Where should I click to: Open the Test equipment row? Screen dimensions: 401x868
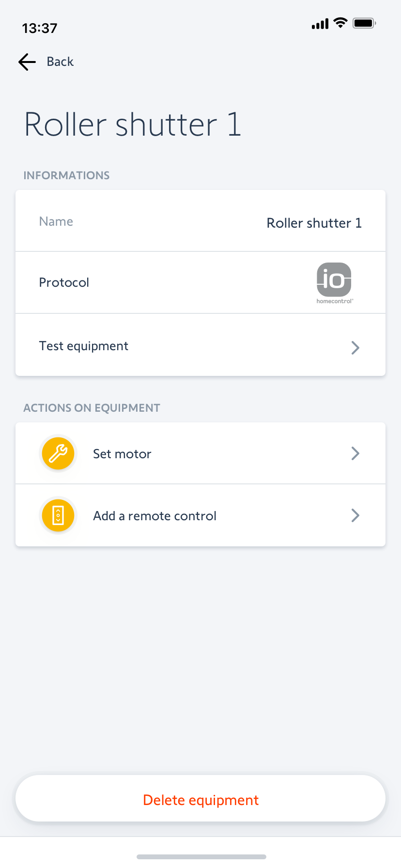pos(84,346)
